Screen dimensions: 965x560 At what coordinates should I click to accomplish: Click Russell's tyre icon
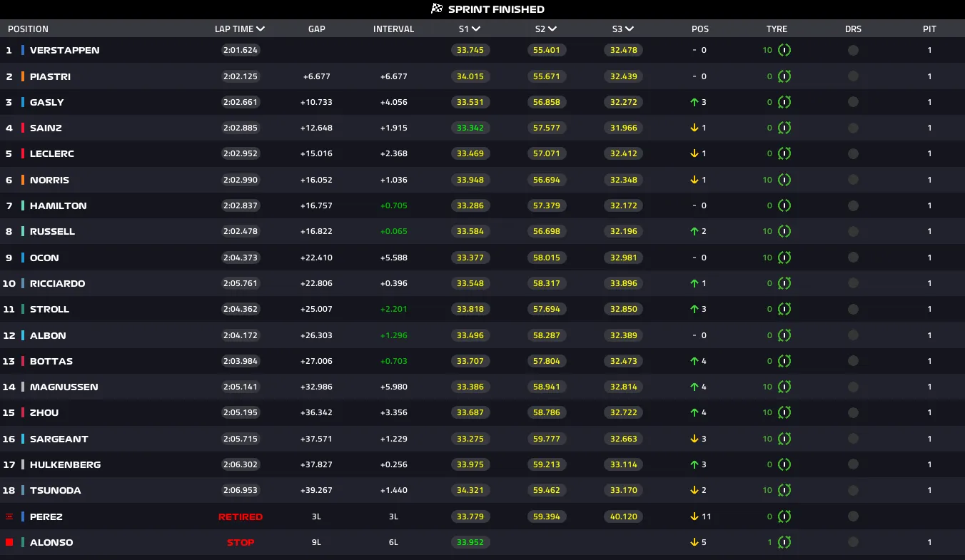[784, 231]
